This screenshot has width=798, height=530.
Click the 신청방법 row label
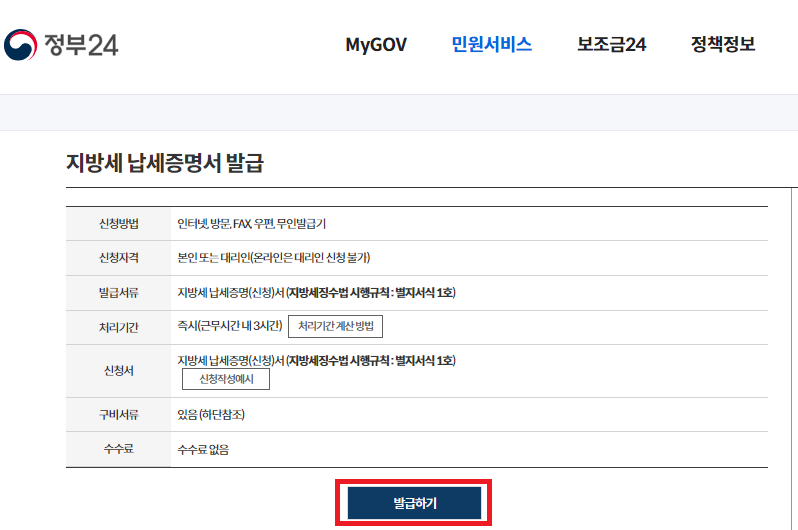(119, 224)
